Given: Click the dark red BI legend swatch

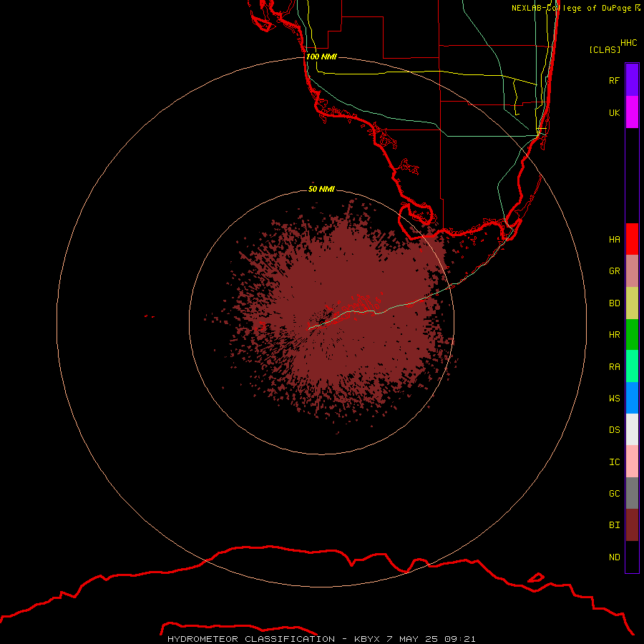Looking at the screenshot, I should (632, 525).
